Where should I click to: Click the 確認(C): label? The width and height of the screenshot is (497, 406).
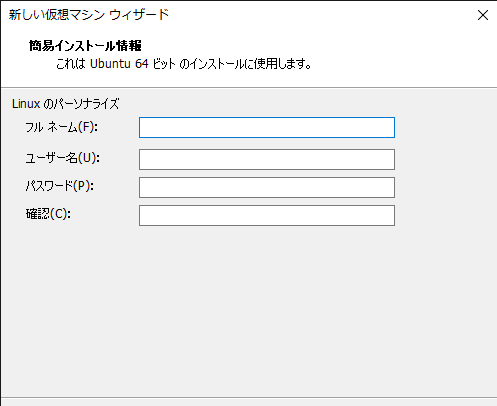coord(48,214)
